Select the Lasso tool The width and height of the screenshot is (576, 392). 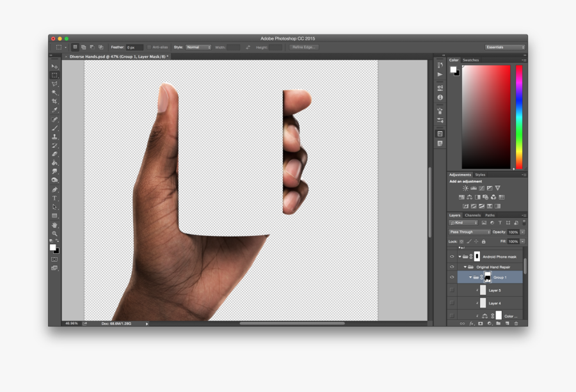56,84
